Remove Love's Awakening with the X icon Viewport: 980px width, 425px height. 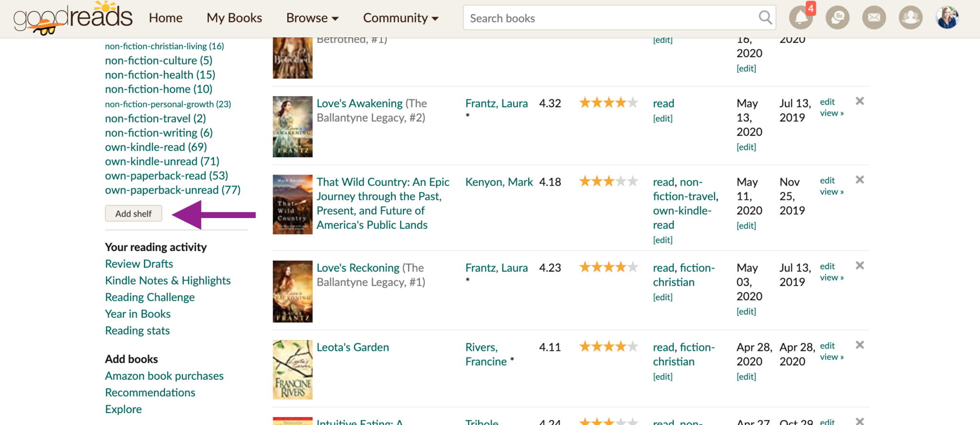coord(860,101)
